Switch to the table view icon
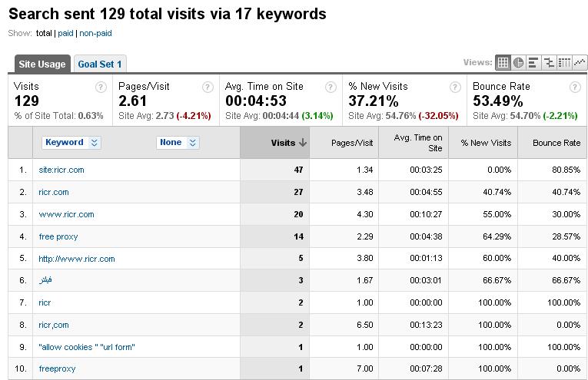 503,62
